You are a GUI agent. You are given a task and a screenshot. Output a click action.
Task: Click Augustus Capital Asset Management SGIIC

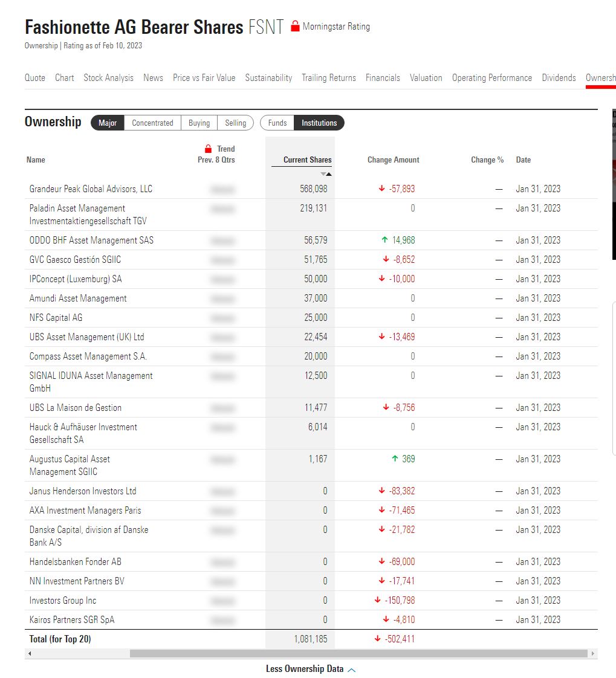(x=70, y=465)
